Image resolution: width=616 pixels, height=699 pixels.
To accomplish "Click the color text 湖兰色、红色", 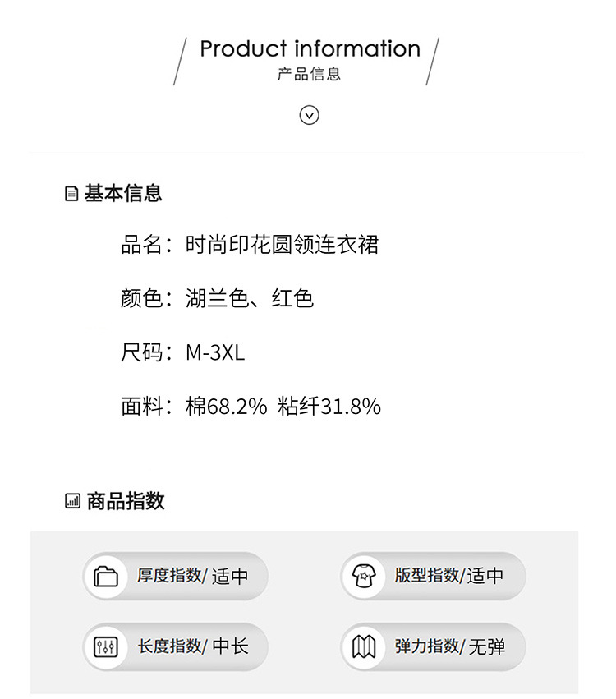I will (250, 298).
